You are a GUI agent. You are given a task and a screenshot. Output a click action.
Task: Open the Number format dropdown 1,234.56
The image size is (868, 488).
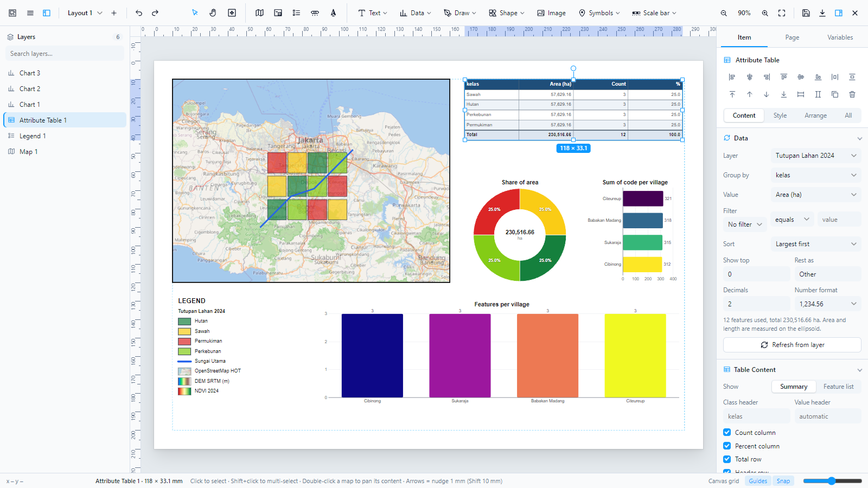(828, 304)
